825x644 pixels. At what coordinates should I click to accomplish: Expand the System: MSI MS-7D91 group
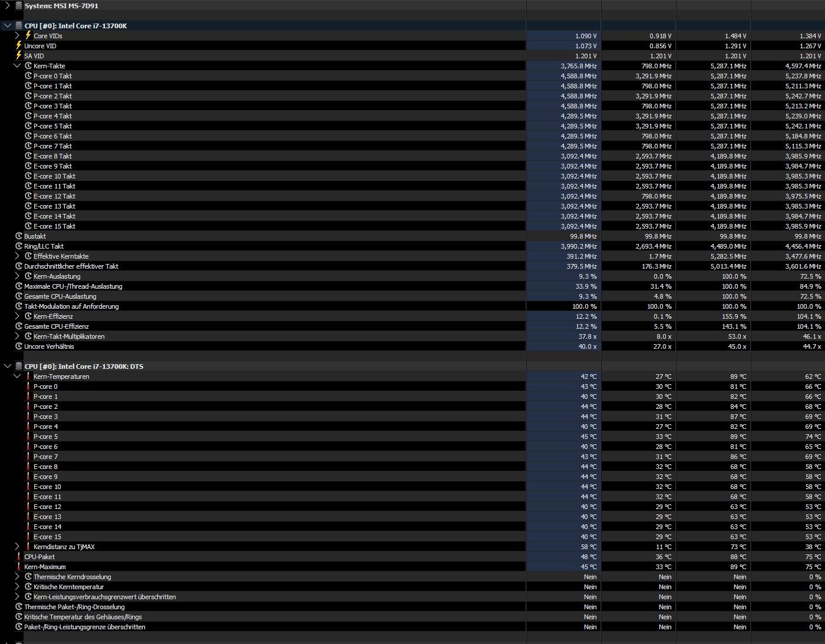click(x=8, y=6)
